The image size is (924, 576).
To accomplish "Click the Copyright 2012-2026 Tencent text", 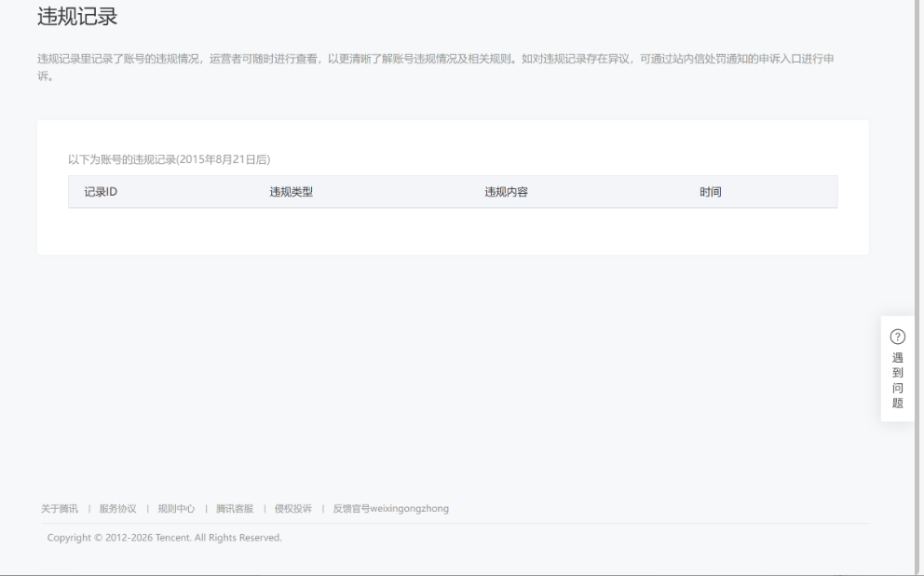I will [x=165, y=537].
